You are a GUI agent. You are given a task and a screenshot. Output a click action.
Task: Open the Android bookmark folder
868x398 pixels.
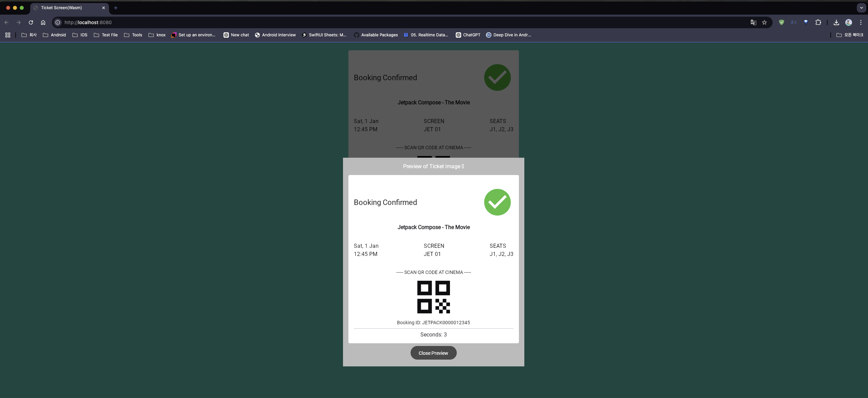click(x=54, y=35)
